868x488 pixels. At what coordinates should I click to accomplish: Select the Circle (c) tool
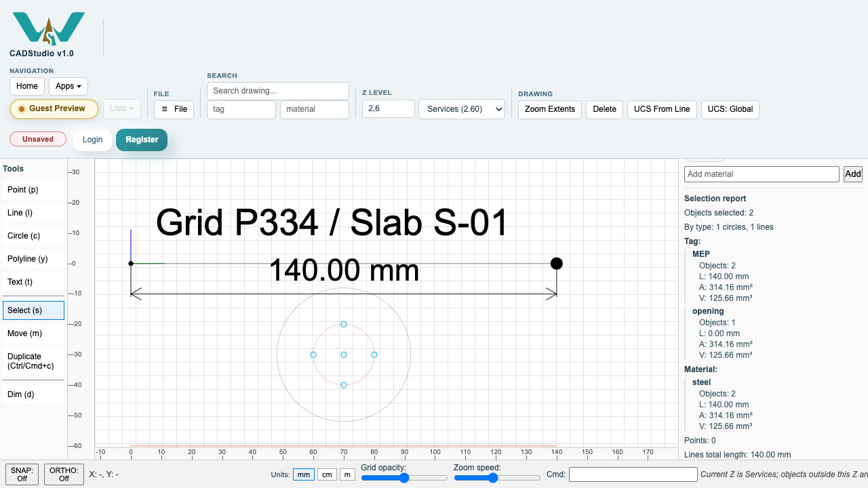coord(33,236)
